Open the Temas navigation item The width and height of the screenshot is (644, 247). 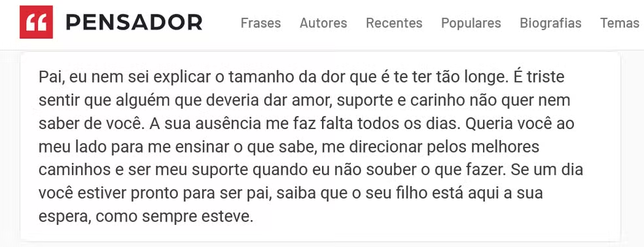point(619,23)
